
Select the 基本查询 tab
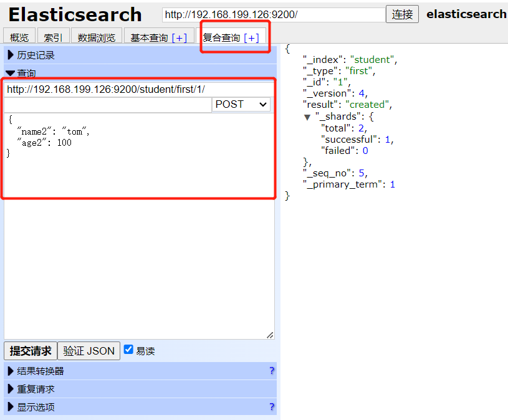click(x=149, y=38)
